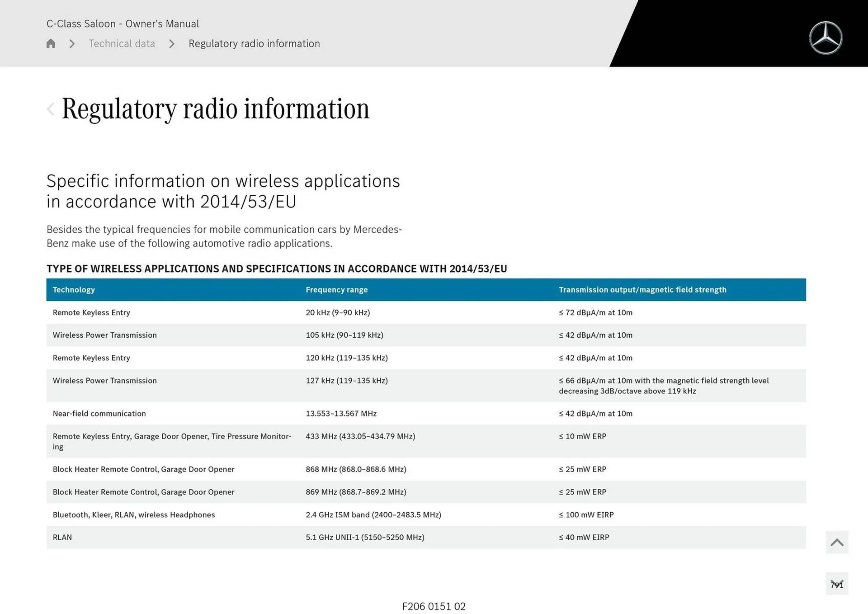
Task: Open the Technical data breadcrumb entry
Action: pos(122,43)
